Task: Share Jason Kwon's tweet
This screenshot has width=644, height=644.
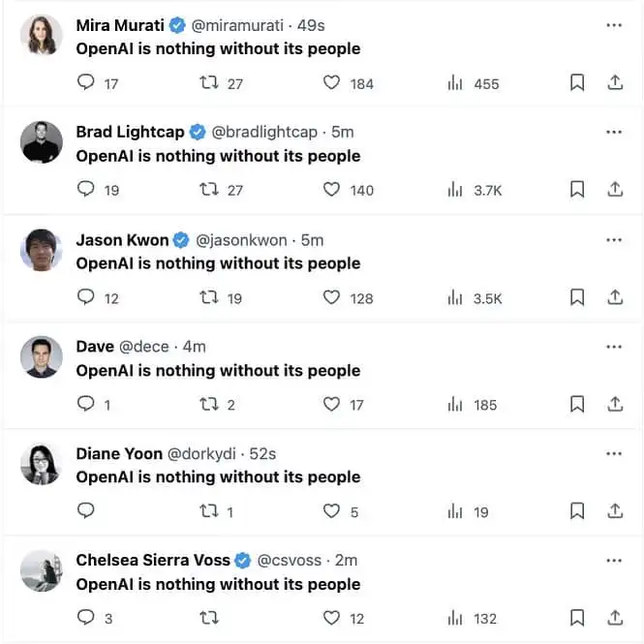Action: coord(615,297)
